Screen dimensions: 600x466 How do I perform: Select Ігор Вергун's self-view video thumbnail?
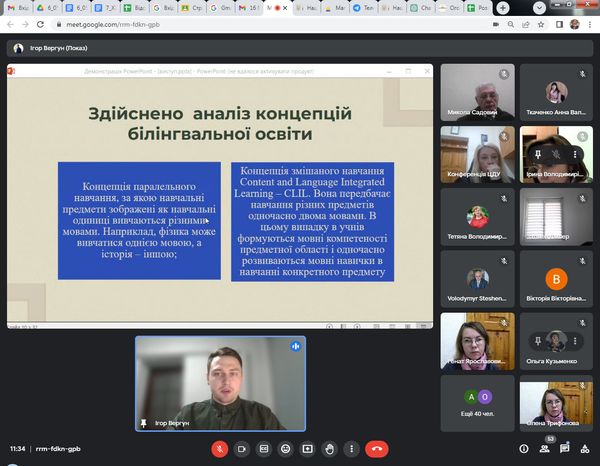(x=220, y=383)
